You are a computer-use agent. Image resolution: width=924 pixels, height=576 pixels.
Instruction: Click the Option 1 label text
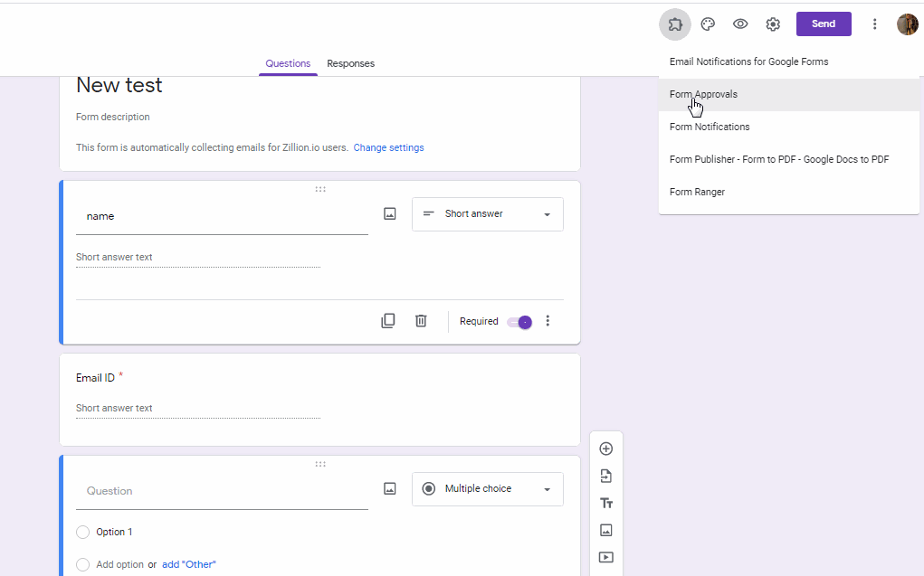(114, 532)
